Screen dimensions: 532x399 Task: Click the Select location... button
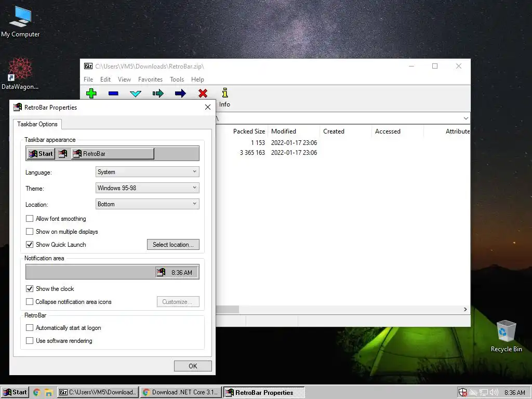[173, 244]
